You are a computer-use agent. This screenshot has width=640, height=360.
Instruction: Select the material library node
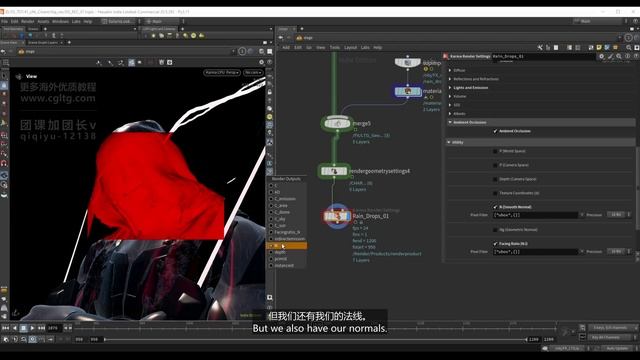(x=408, y=91)
